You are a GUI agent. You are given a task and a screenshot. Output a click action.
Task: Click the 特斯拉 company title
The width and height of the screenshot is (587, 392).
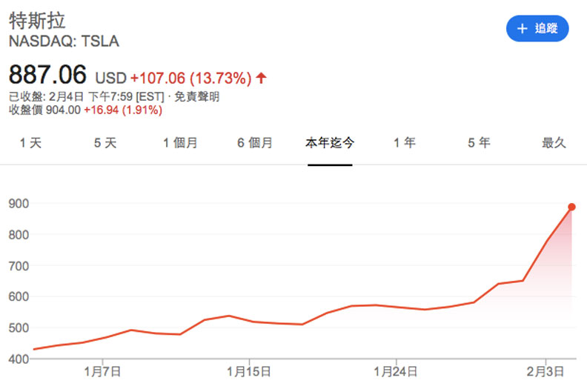[33, 19]
